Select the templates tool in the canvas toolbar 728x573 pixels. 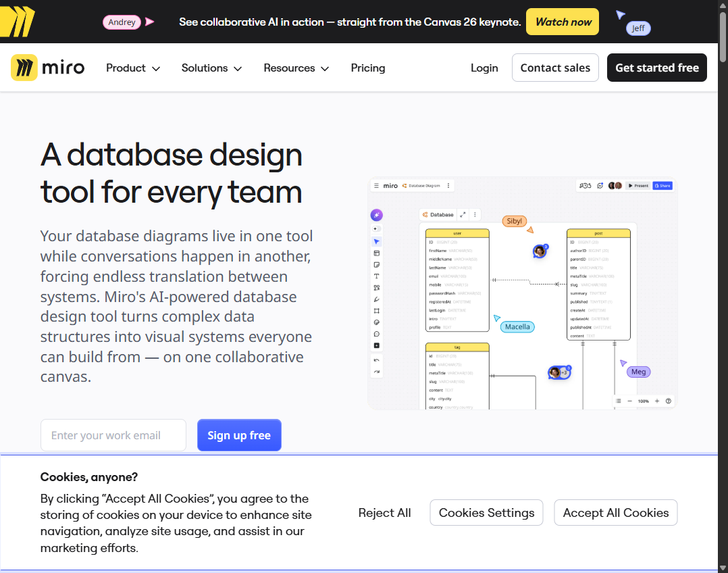pyautogui.click(x=377, y=253)
